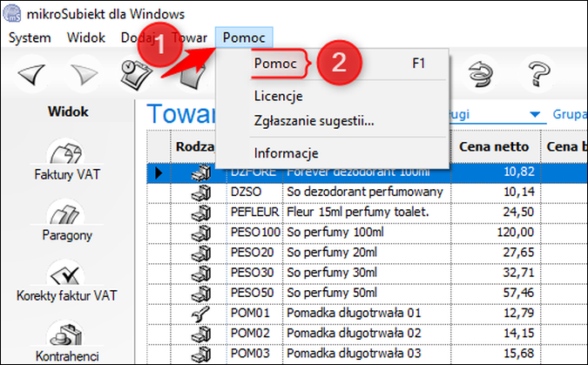Image resolution: width=588 pixels, height=365 pixels.
Task: Click the product icon in the PEFLEUR row
Action: (200, 213)
